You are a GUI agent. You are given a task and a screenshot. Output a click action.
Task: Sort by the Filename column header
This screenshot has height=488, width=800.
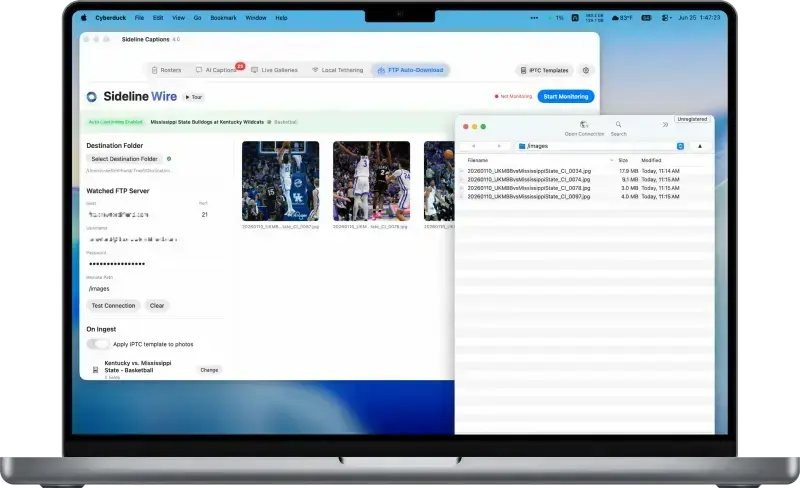478,160
